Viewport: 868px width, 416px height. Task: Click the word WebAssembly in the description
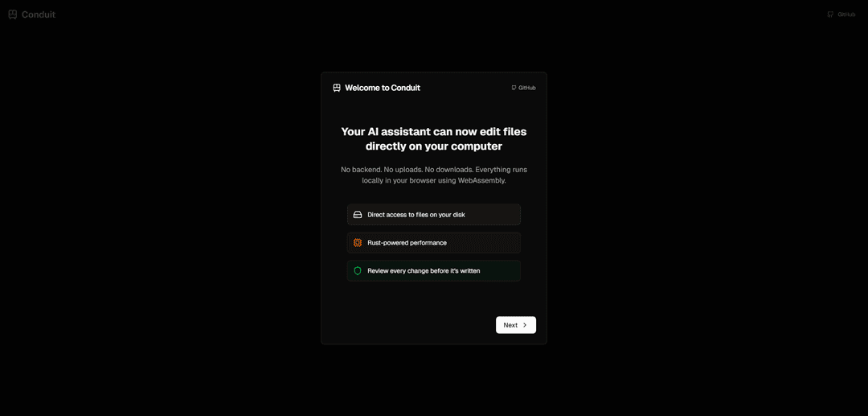(x=481, y=180)
